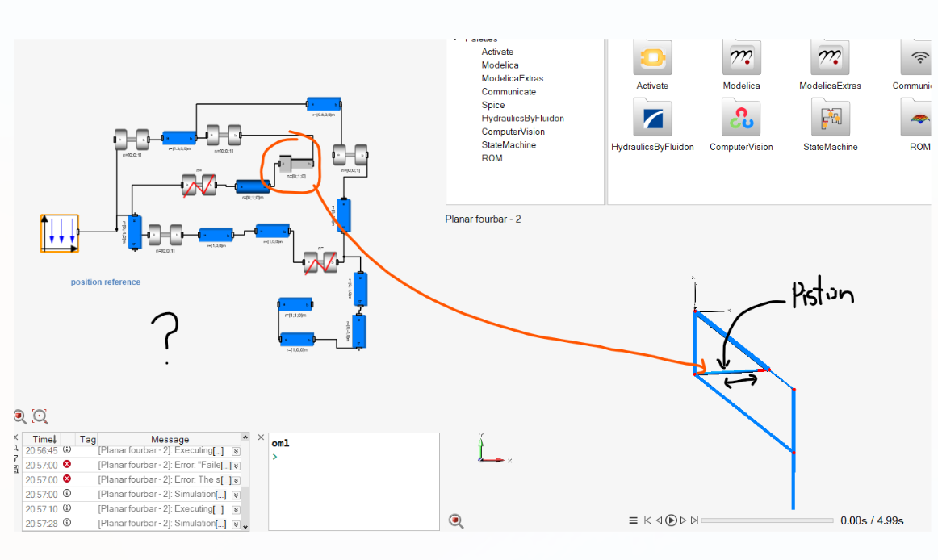Select the spring block in the diagram's middle row
The image size is (938, 560).
[199, 186]
